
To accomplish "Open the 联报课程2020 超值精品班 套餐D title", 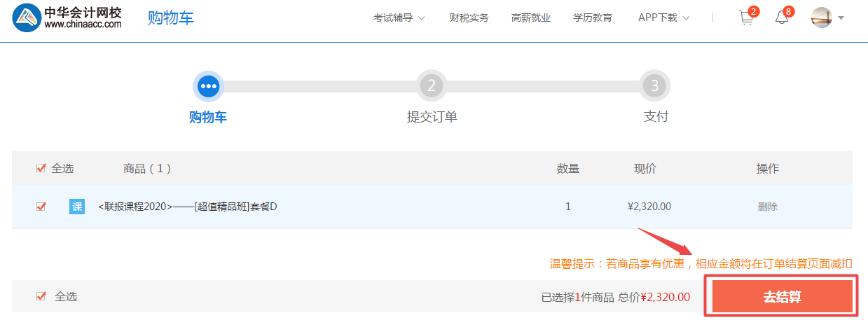I will 188,207.
